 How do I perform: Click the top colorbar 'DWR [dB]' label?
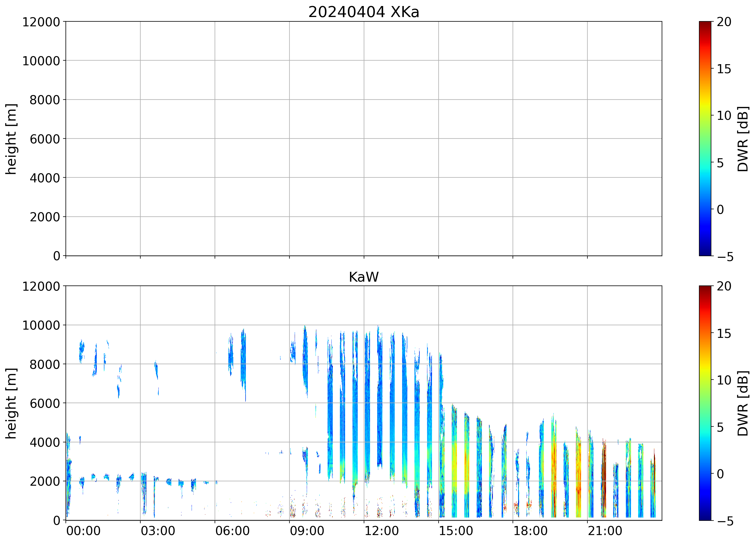point(743,139)
